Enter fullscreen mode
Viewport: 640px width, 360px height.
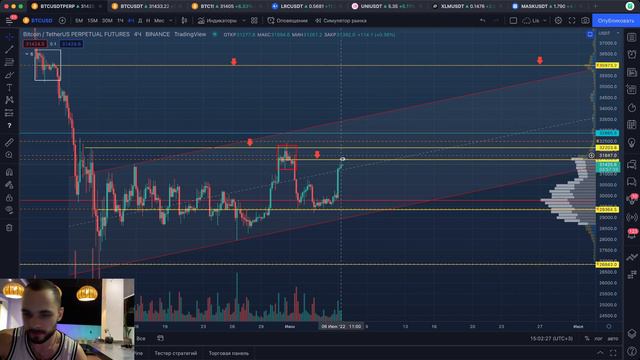[572, 20]
